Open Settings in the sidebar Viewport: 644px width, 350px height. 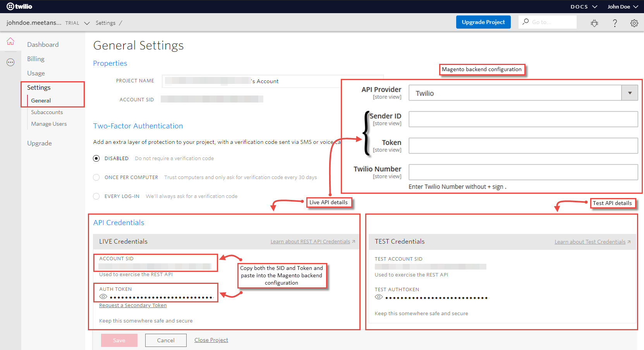point(39,87)
